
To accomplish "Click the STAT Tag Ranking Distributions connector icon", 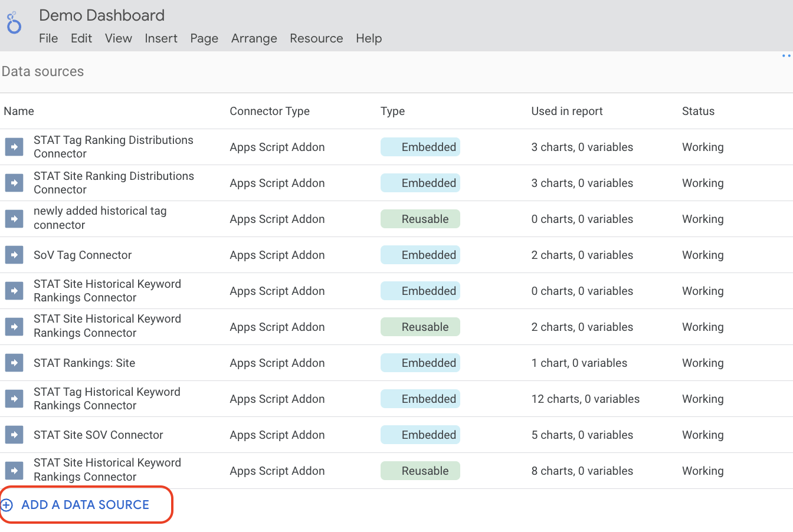I will click(14, 147).
